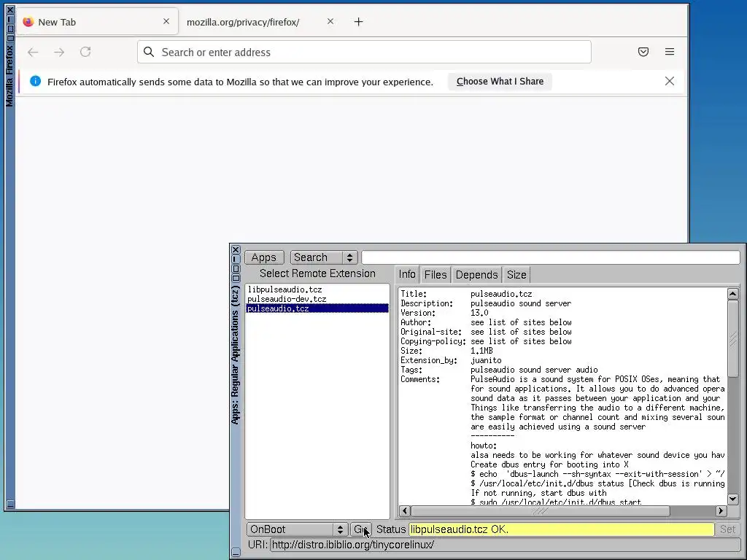Click the Extension_by: juanito line
This screenshot has width=747, height=560.
451,360
